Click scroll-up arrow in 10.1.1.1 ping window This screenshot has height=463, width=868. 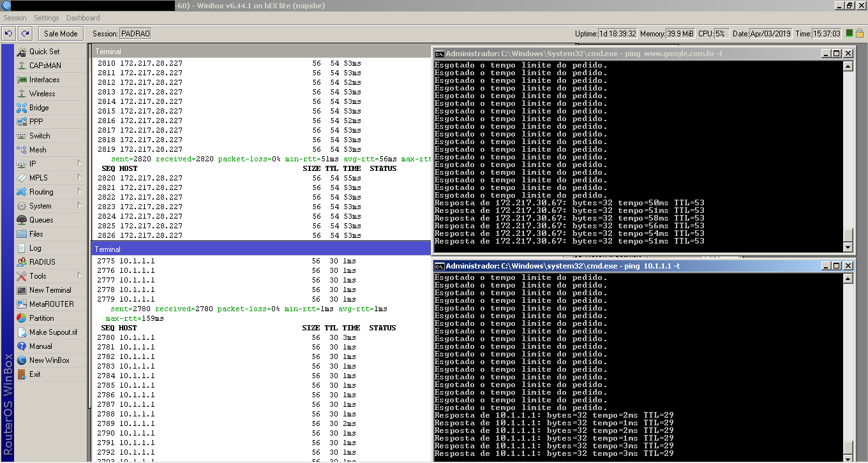[x=848, y=278]
